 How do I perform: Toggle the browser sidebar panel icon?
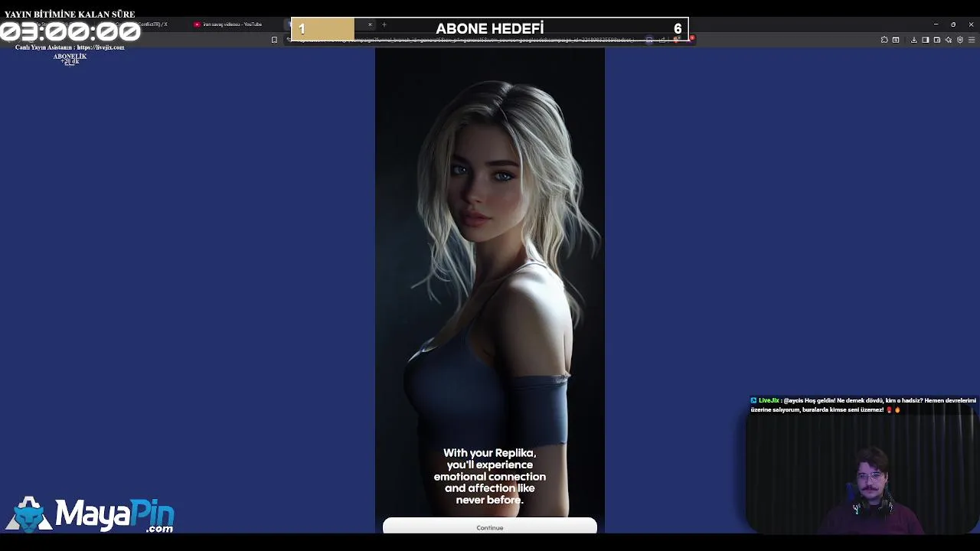pyautogui.click(x=926, y=40)
